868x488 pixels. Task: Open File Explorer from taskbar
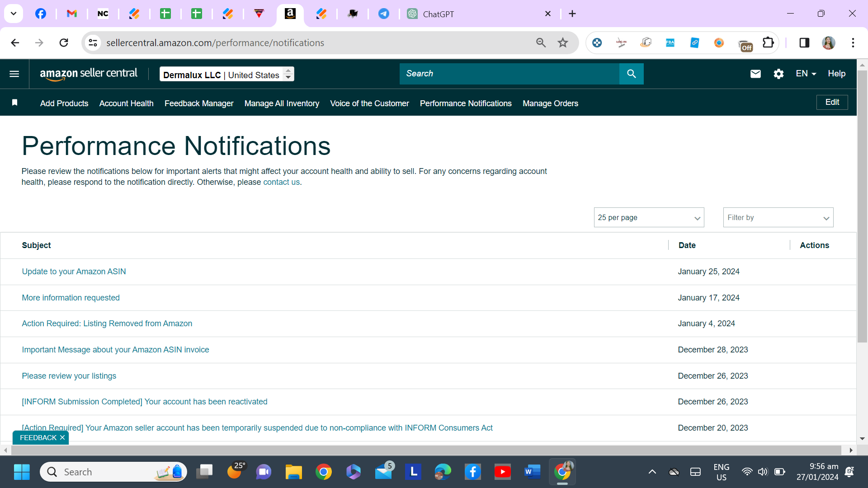pyautogui.click(x=294, y=472)
